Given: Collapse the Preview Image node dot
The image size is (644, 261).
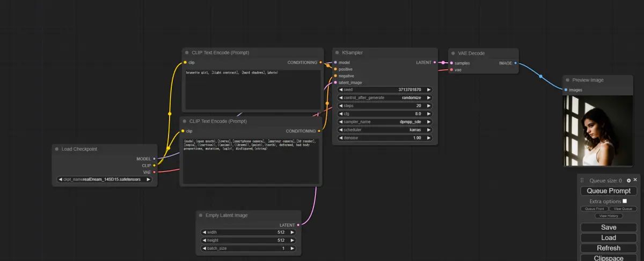Looking at the screenshot, I should (567, 80).
